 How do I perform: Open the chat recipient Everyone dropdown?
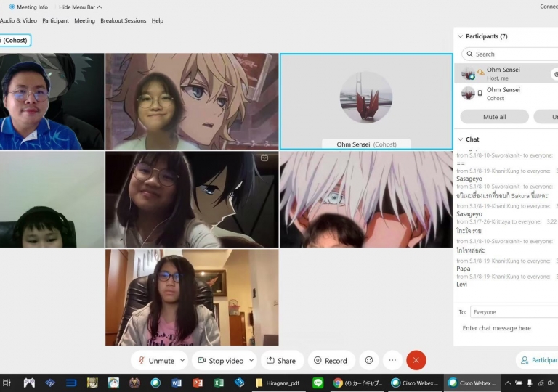pyautogui.click(x=514, y=312)
